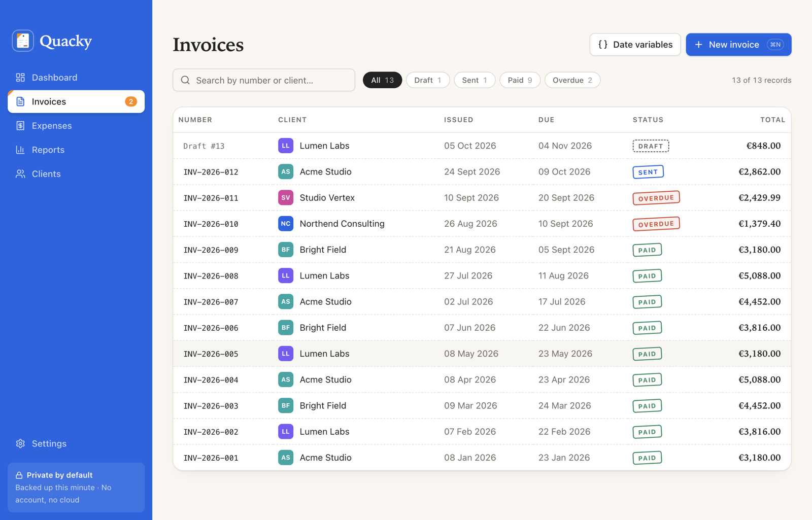812x520 pixels.
Task: Click the Clients people icon in sidebar
Action: click(20, 174)
